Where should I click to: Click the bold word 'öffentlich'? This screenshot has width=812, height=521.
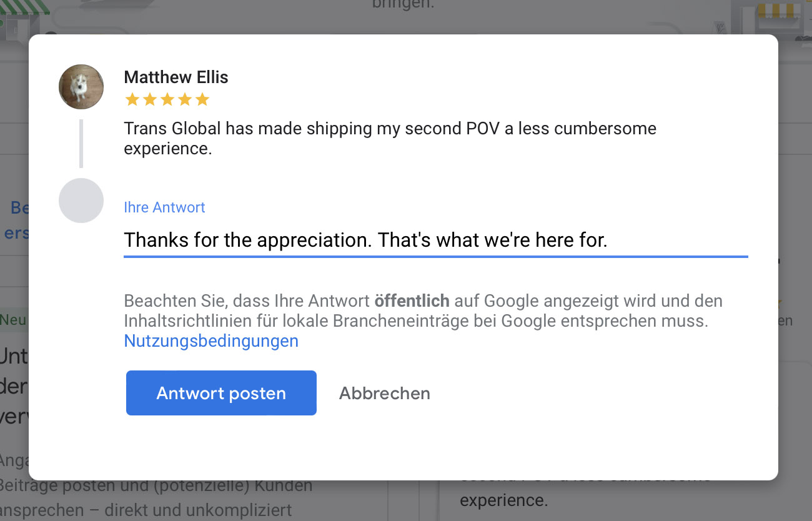(412, 301)
